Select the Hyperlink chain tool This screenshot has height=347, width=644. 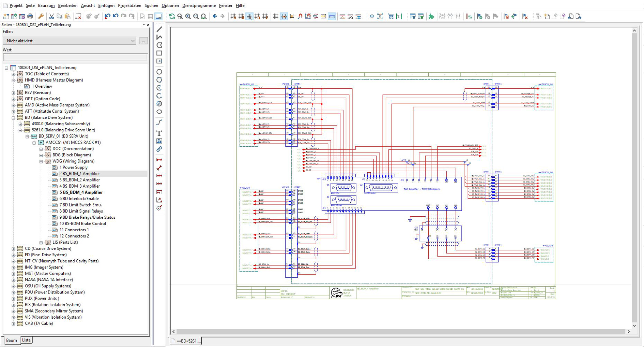pyautogui.click(x=159, y=149)
